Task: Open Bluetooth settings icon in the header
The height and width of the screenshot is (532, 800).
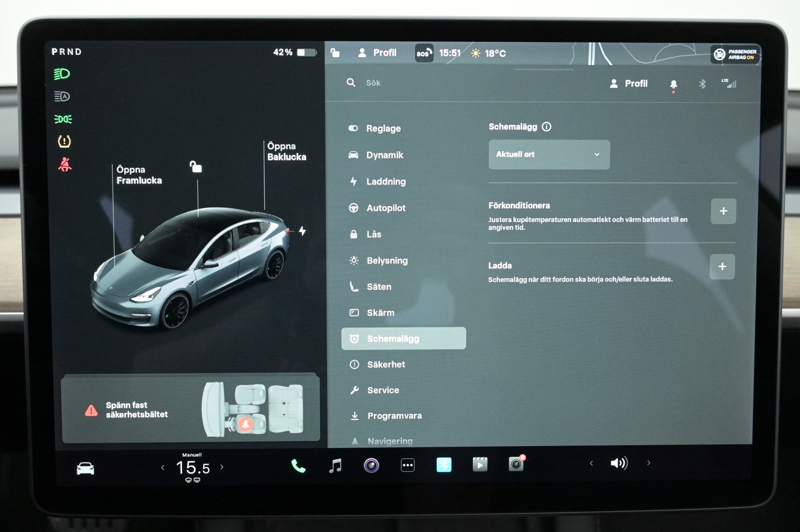Action: [x=702, y=84]
